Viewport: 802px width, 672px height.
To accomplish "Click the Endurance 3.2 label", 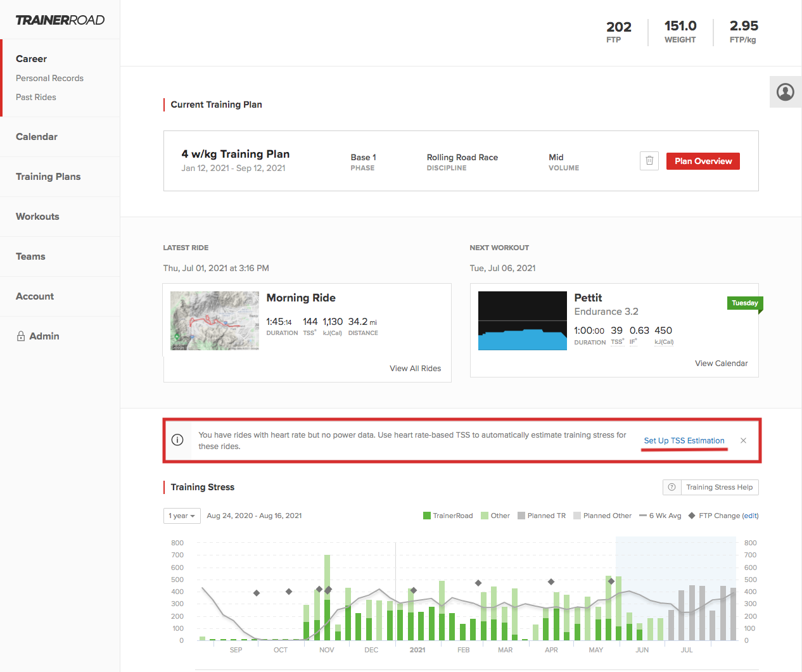I will [606, 312].
